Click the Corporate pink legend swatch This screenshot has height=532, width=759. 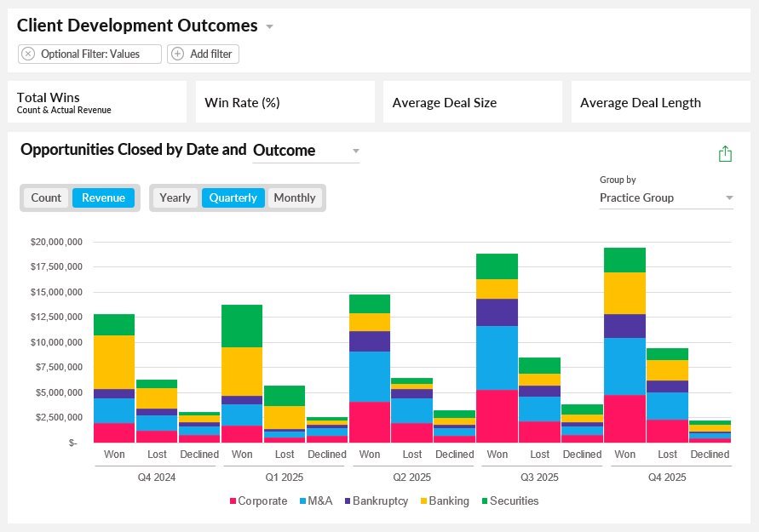[x=233, y=501]
